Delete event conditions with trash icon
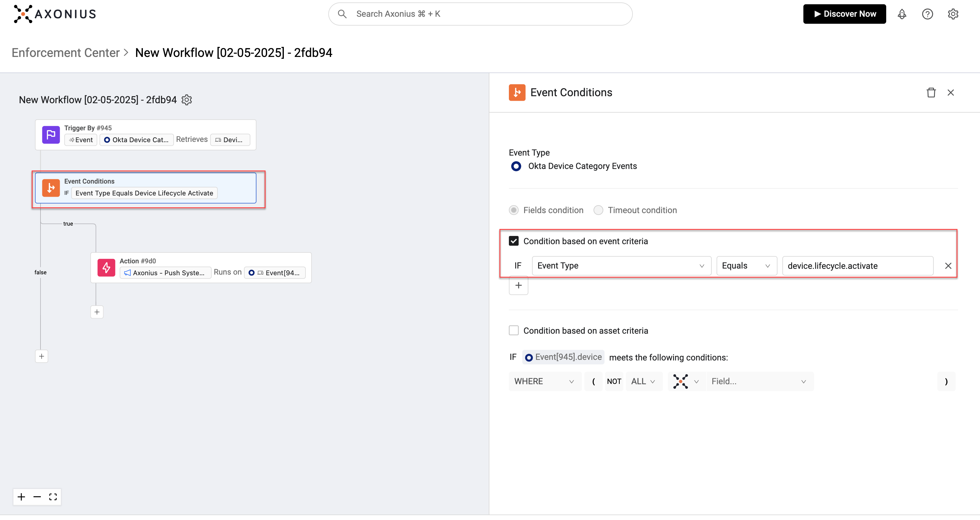The width and height of the screenshot is (980, 520). [x=931, y=93]
